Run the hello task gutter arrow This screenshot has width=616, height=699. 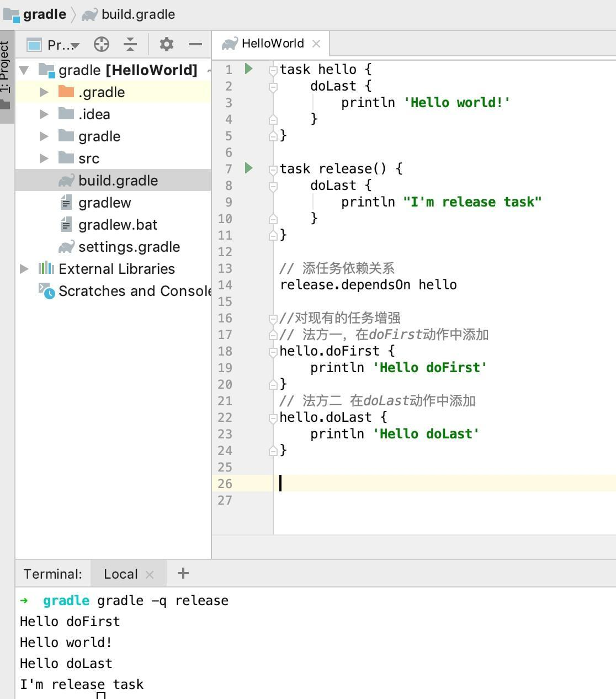point(248,68)
